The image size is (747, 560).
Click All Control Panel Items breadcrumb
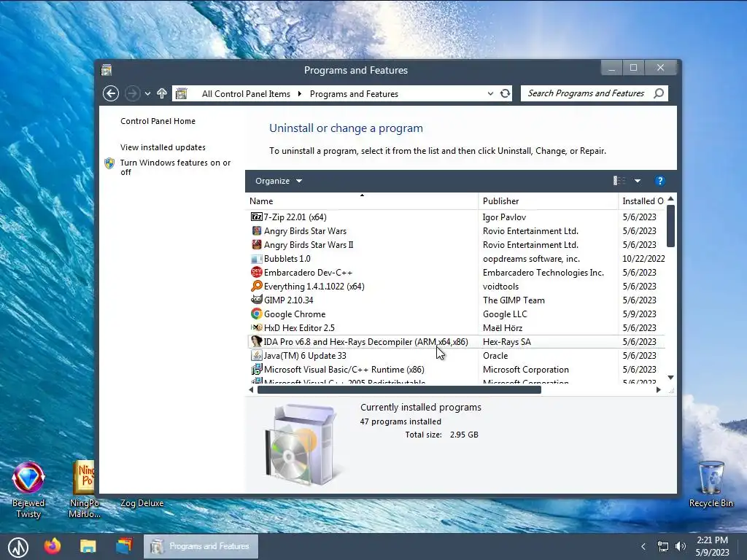(246, 94)
